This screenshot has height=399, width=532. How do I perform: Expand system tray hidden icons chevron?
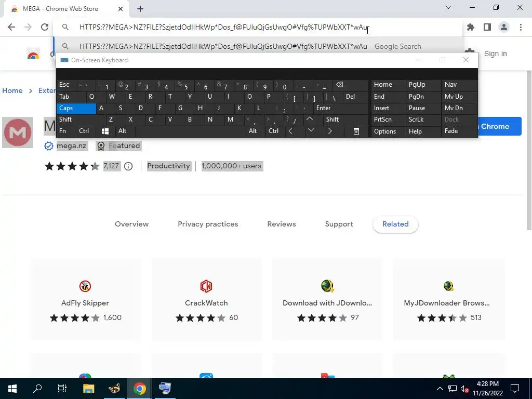(440, 389)
